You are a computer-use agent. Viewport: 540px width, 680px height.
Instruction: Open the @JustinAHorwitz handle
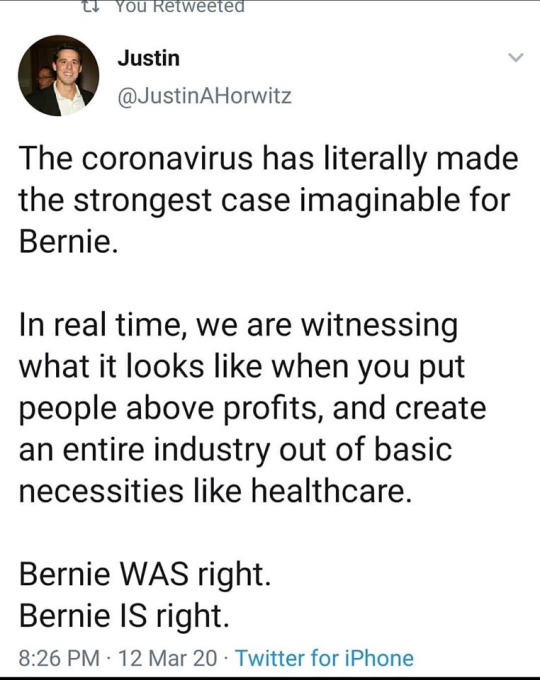click(x=204, y=96)
